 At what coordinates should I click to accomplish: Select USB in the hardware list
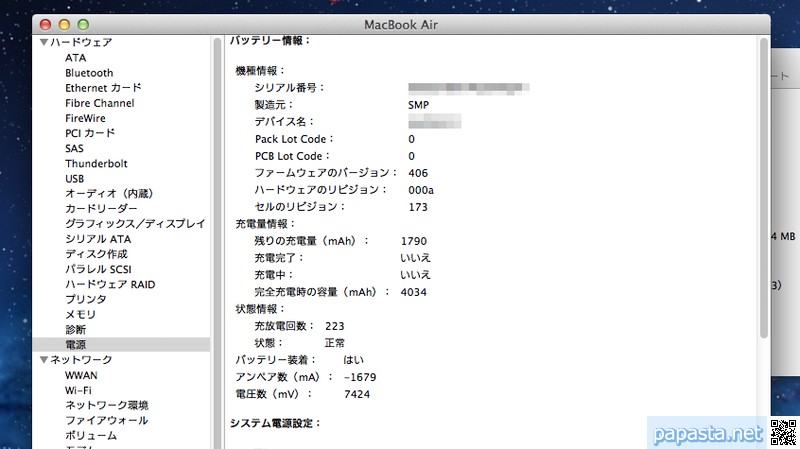(76, 179)
